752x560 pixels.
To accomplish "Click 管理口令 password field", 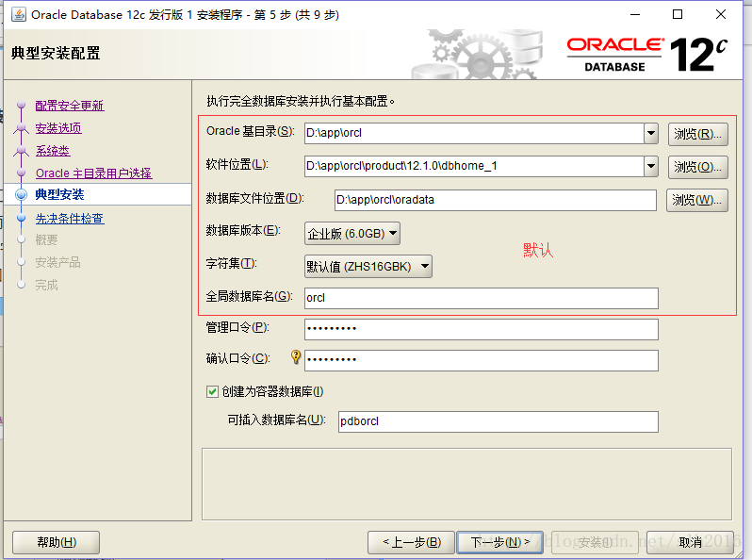I will click(x=481, y=330).
